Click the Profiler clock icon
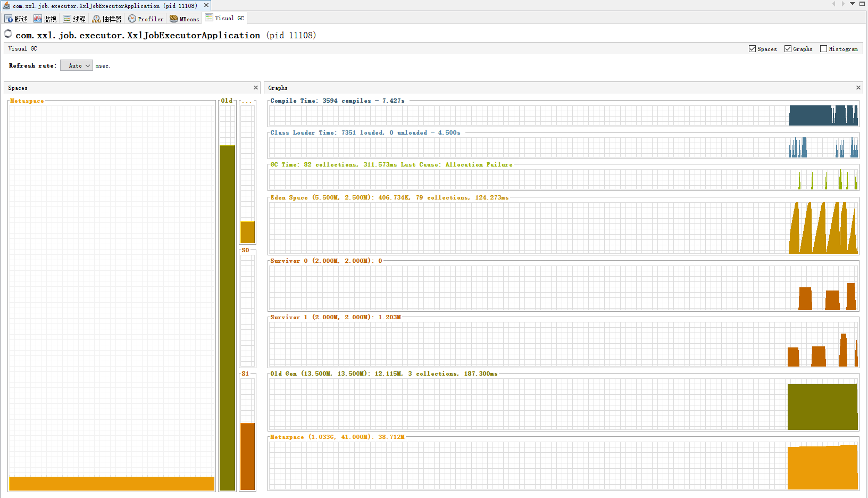The width and height of the screenshot is (868, 498). (x=132, y=19)
